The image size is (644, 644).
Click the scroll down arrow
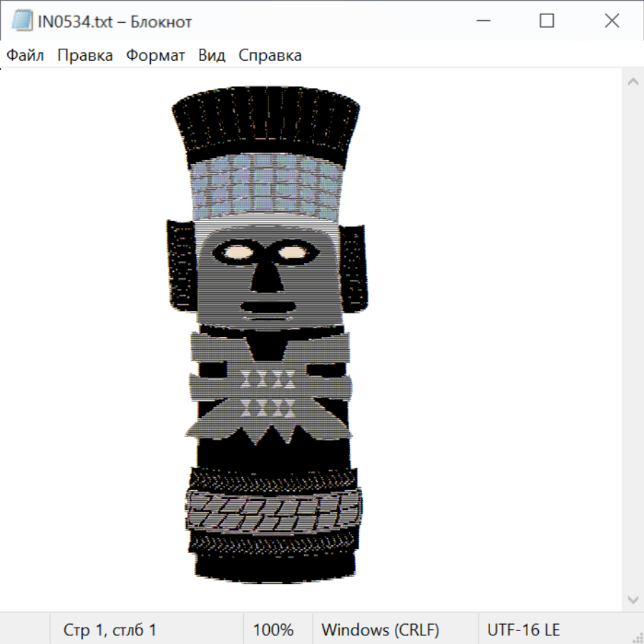633,599
